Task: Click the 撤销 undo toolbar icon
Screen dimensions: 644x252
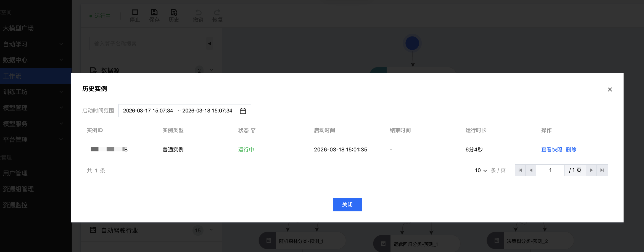Action: [198, 12]
